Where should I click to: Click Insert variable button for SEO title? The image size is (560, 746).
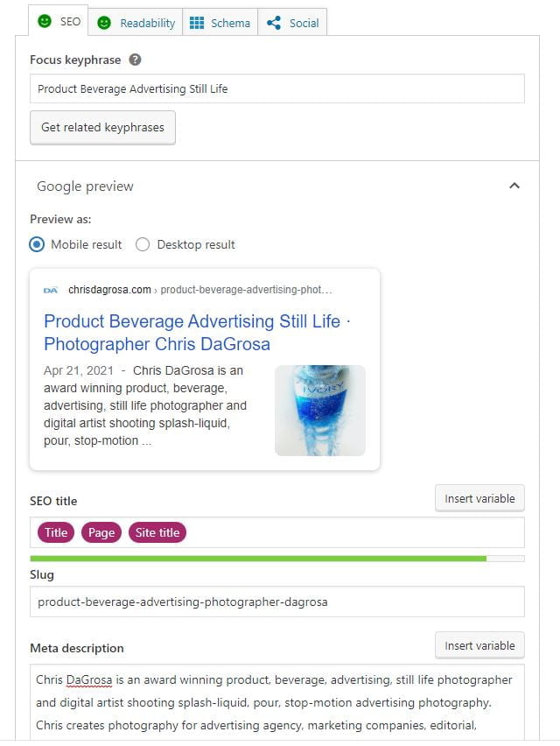[x=479, y=498]
